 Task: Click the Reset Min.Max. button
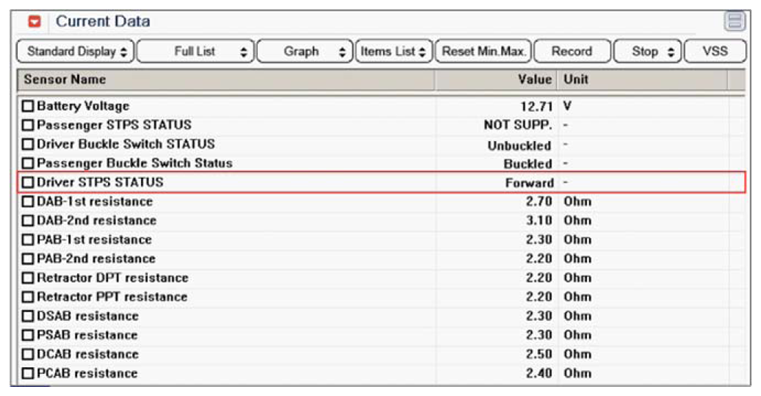click(483, 51)
